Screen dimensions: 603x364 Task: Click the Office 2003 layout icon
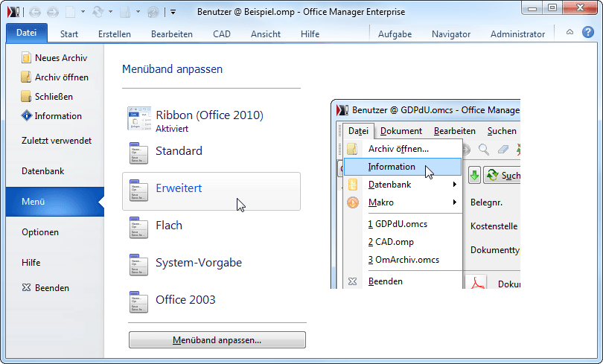(x=138, y=302)
